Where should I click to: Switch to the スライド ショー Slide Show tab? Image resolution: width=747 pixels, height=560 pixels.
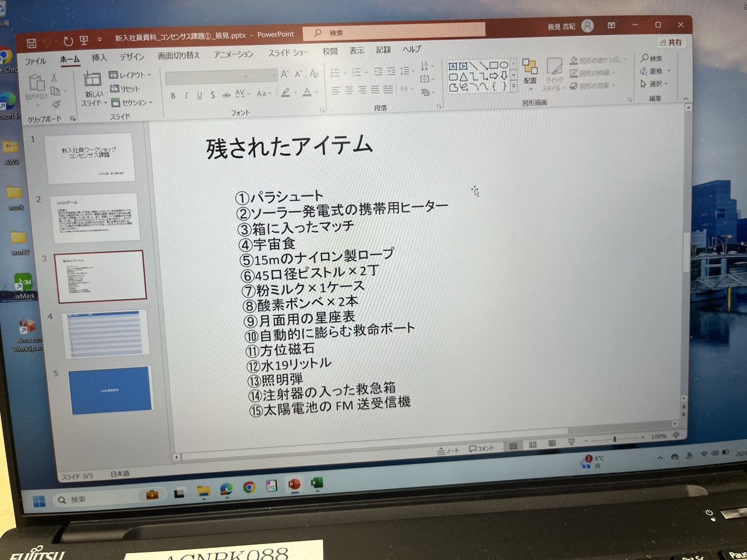point(288,52)
